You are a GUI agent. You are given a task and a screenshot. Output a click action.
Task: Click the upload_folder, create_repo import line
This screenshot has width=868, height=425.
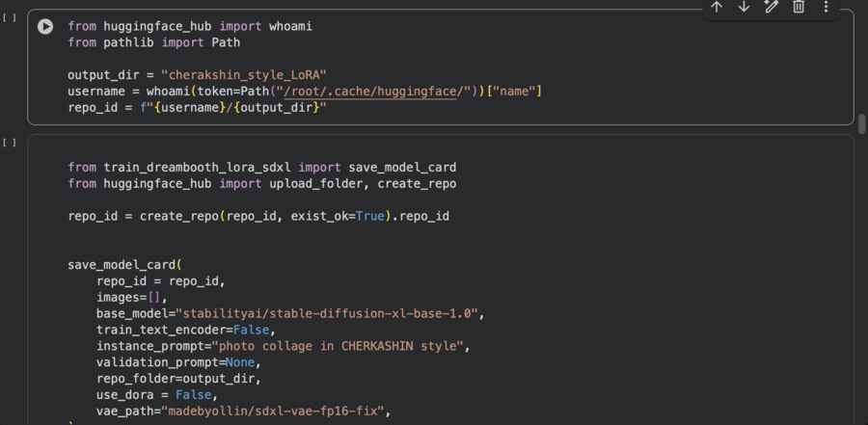coord(261,183)
